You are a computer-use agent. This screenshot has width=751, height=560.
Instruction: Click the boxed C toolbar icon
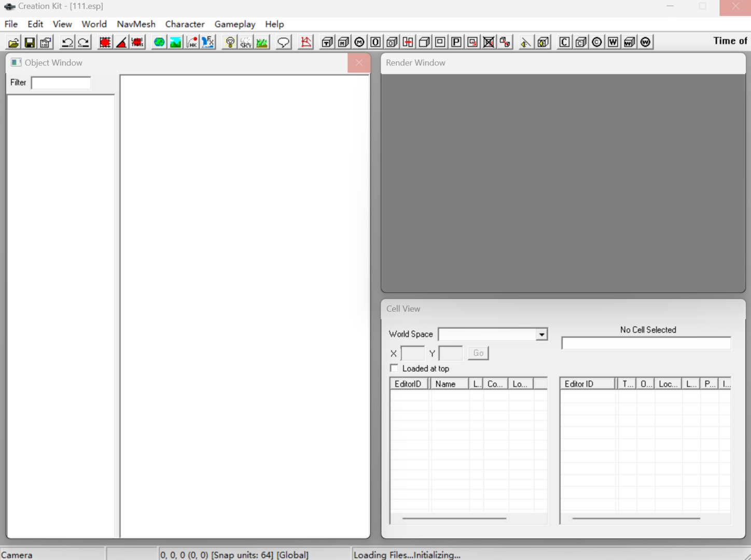(564, 42)
